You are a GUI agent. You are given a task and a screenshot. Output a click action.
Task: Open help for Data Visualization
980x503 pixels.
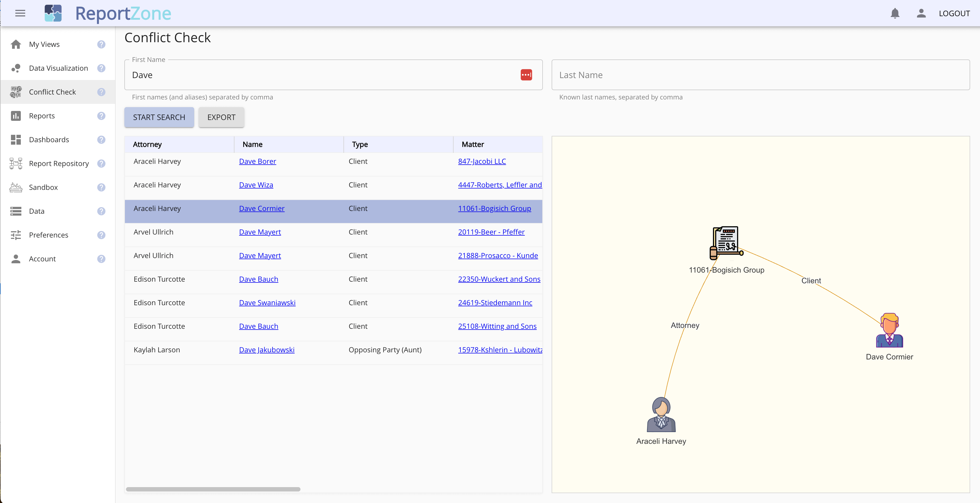(101, 68)
